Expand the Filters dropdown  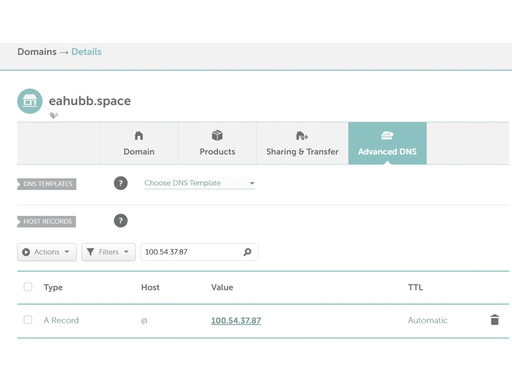click(x=108, y=252)
